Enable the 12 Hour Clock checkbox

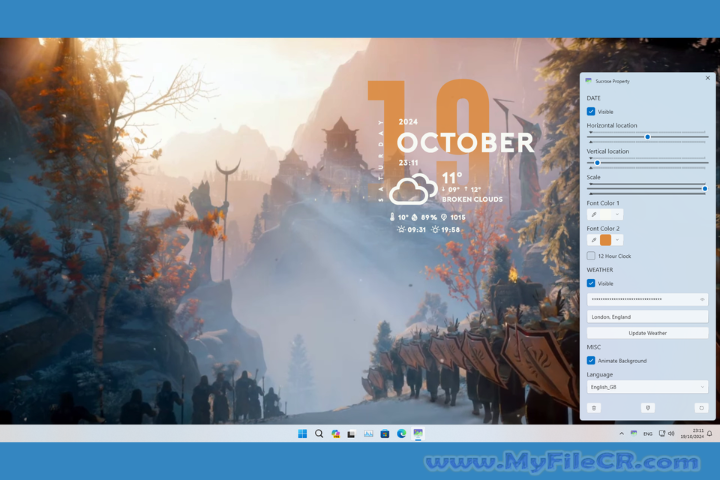(x=591, y=256)
